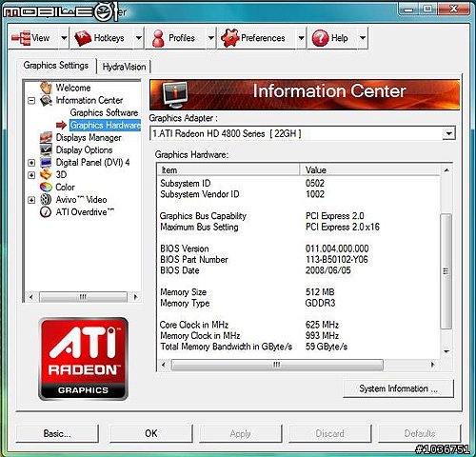This screenshot has height=457, width=476.
Task: Click the tree panel horizontal scrollbar thumb
Action: pyautogui.click(x=83, y=297)
